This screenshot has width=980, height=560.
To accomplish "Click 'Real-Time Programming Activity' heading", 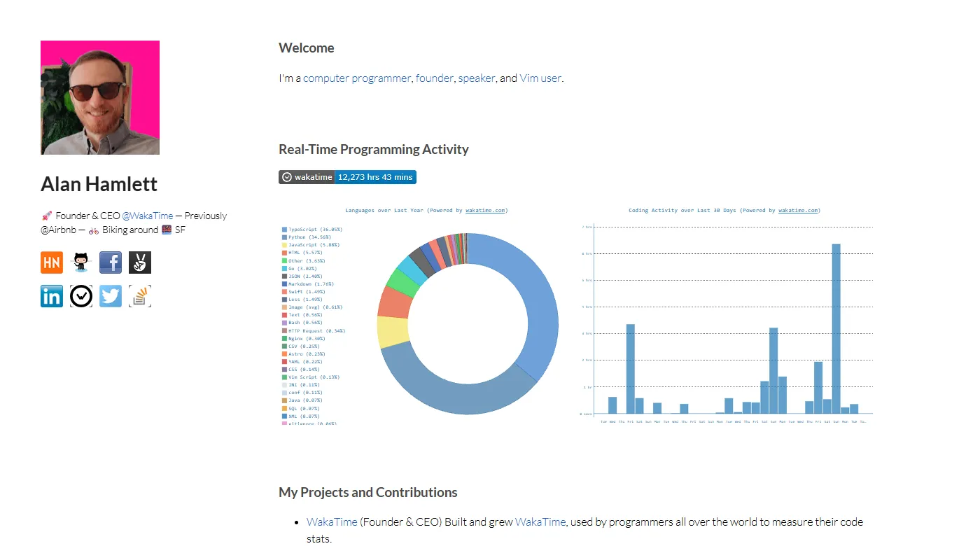I will (x=374, y=149).
